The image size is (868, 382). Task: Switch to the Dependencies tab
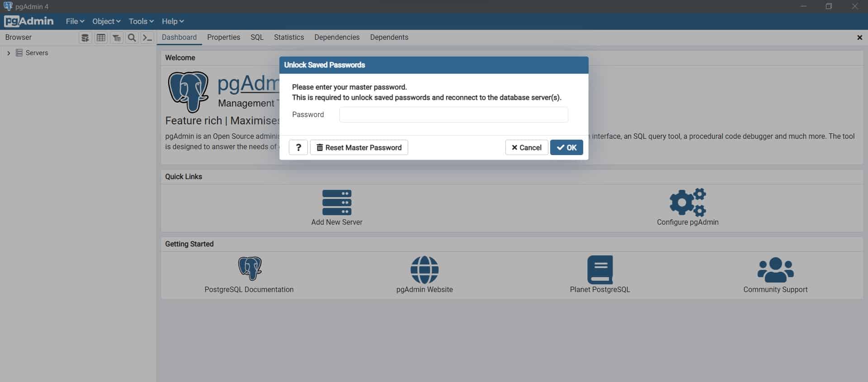337,38
